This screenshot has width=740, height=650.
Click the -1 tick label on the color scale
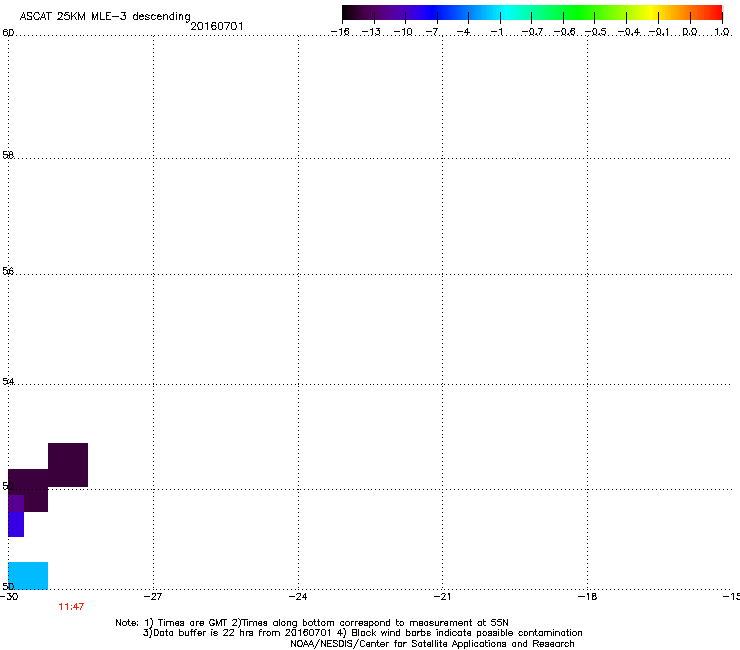(497, 32)
